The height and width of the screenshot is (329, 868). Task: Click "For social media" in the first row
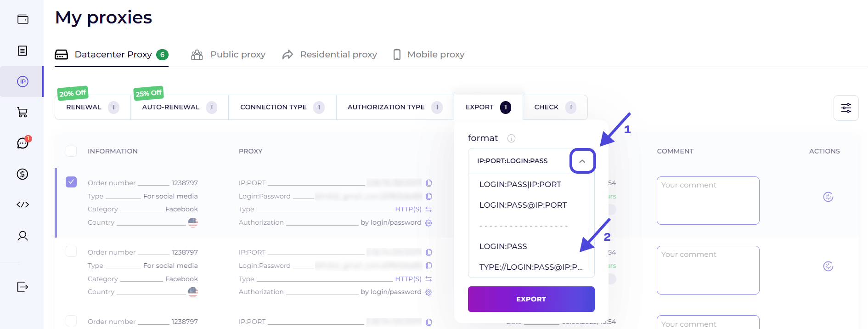170,196
